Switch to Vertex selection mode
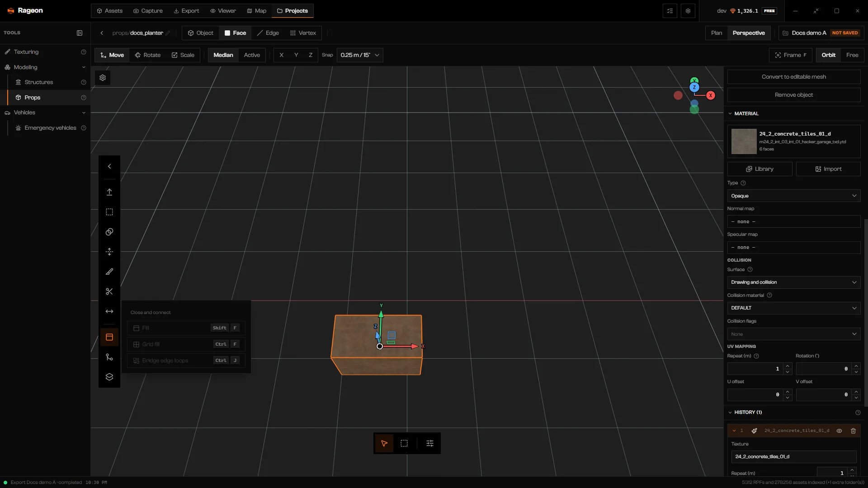 (303, 33)
